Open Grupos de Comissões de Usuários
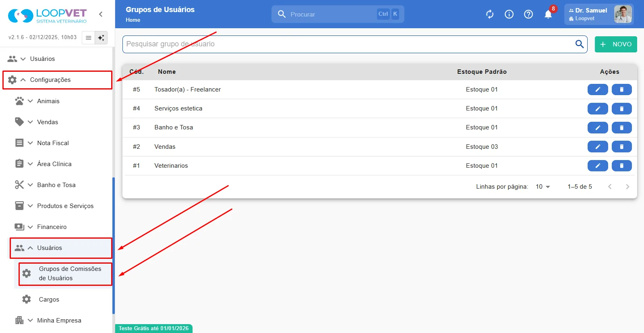Viewport: 644px width, 333px height. [x=65, y=274]
